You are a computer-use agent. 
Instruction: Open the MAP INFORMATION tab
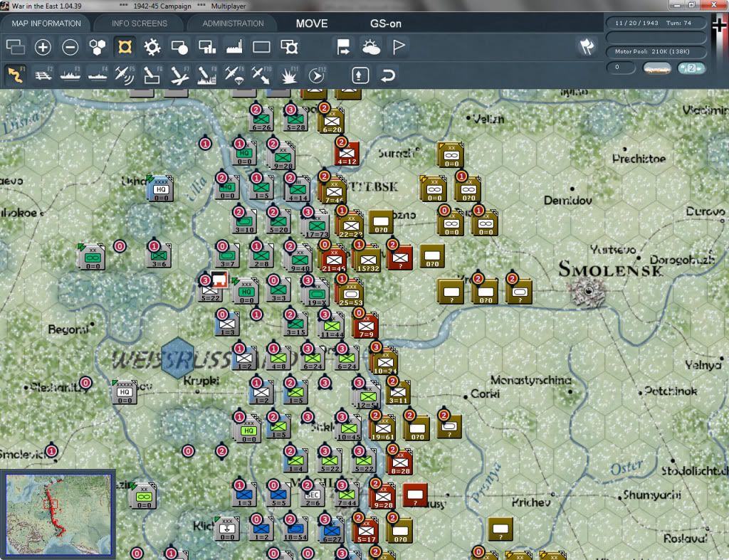(46, 23)
